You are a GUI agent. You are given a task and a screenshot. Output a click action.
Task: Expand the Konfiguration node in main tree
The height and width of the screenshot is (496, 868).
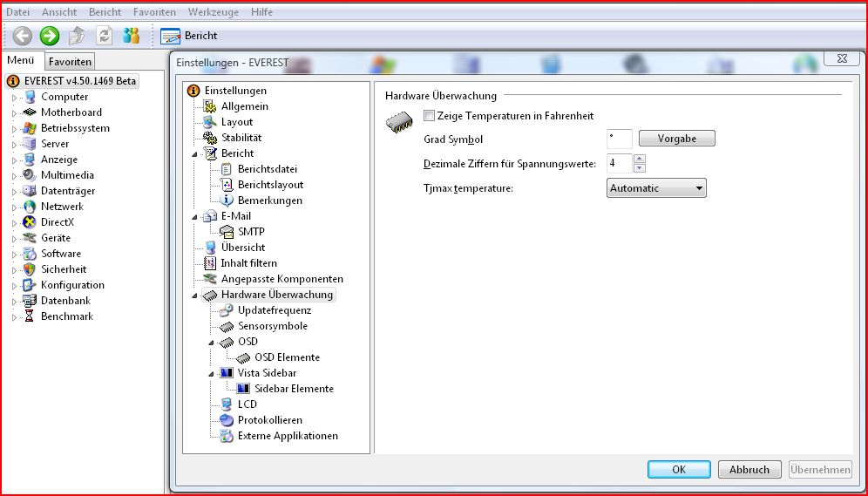[x=15, y=286]
